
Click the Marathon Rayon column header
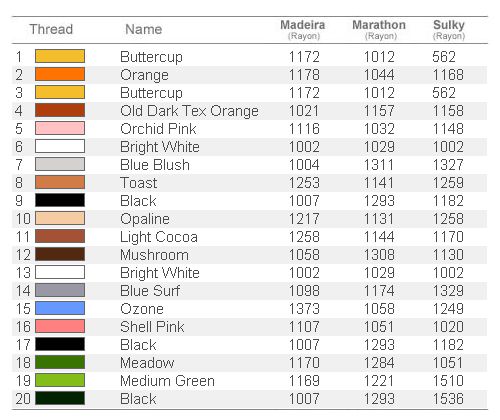(379, 30)
